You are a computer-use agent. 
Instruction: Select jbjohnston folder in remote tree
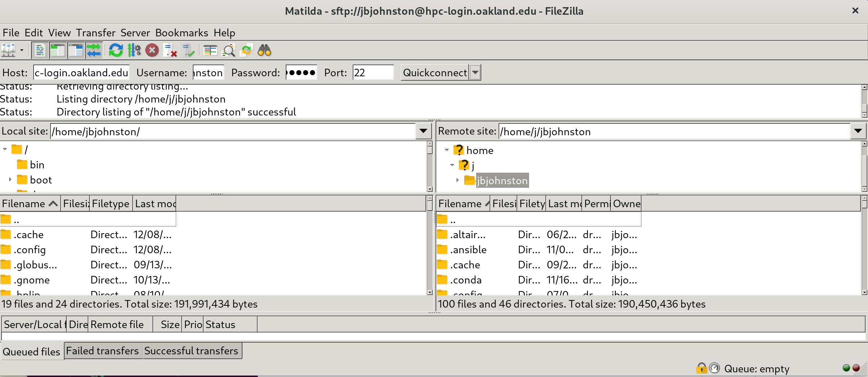point(502,181)
